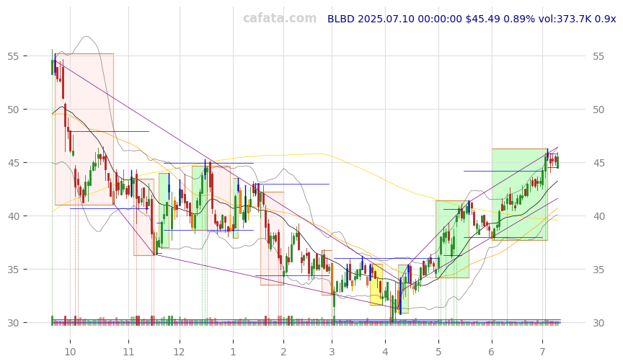Click month label 11 on time axis
The height and width of the screenshot is (364, 623).
click(x=128, y=352)
